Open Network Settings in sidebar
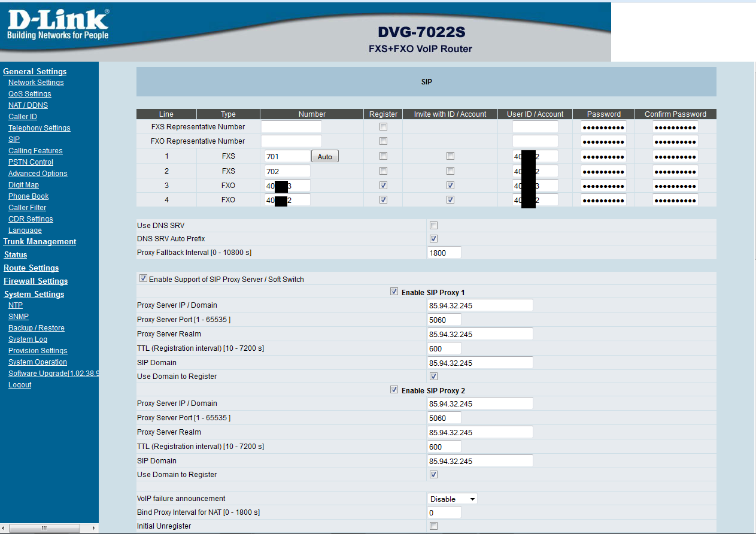This screenshot has height=534, width=756. click(36, 83)
